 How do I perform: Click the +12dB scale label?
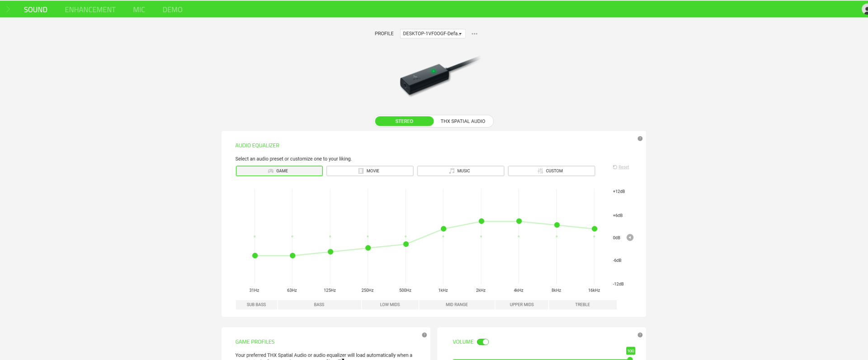pyautogui.click(x=619, y=192)
